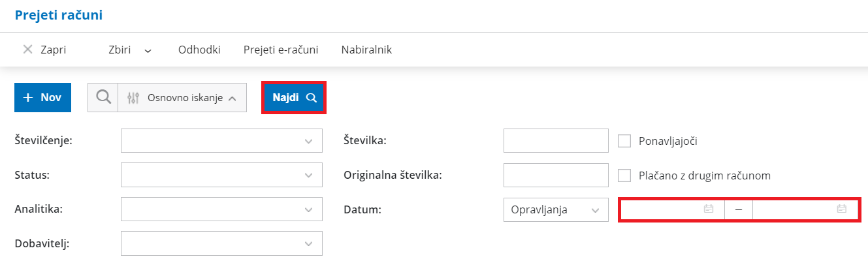Enable the Ponavljajoči checkbox
868x261 pixels.
(x=624, y=140)
